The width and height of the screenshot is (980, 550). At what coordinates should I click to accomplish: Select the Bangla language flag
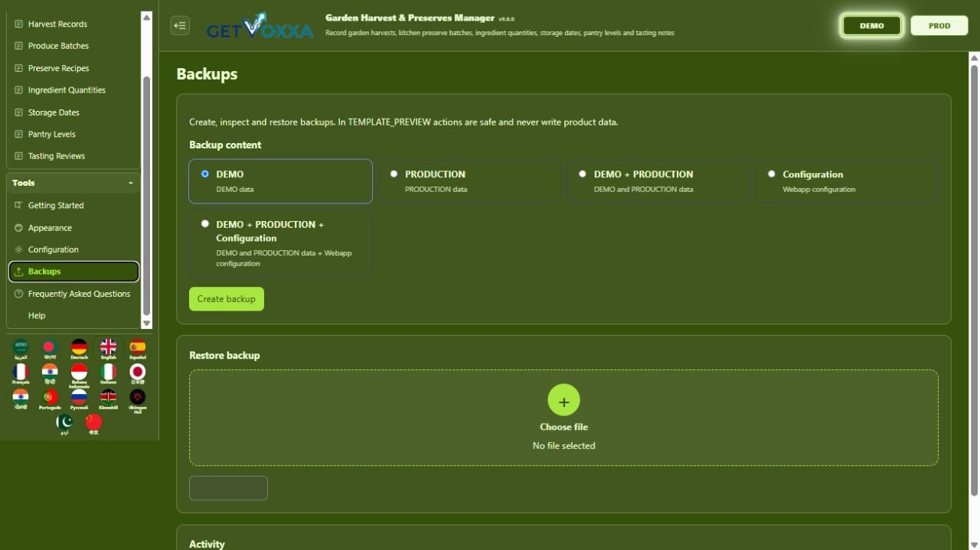[x=50, y=349]
